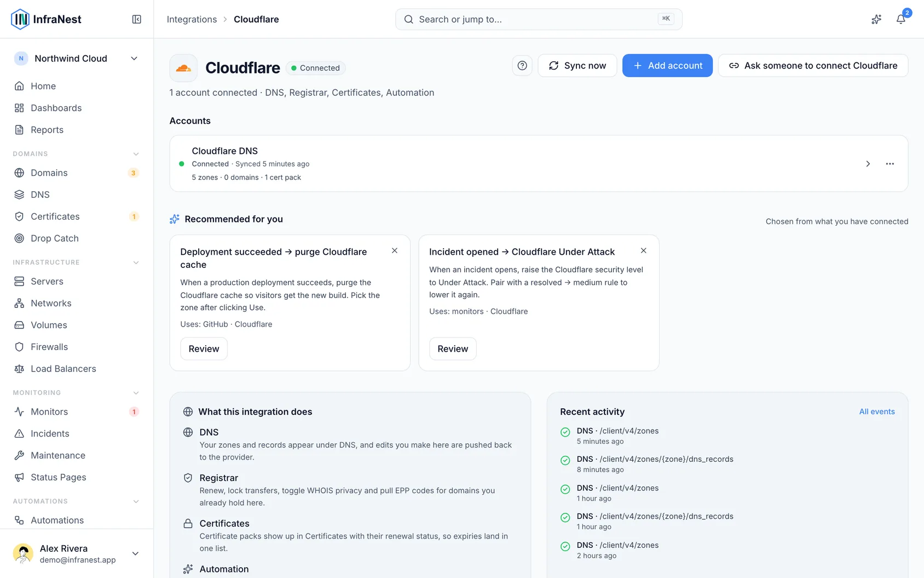Open the Cloudflare DNS account more-options menu
The height and width of the screenshot is (578, 924).
coord(890,164)
